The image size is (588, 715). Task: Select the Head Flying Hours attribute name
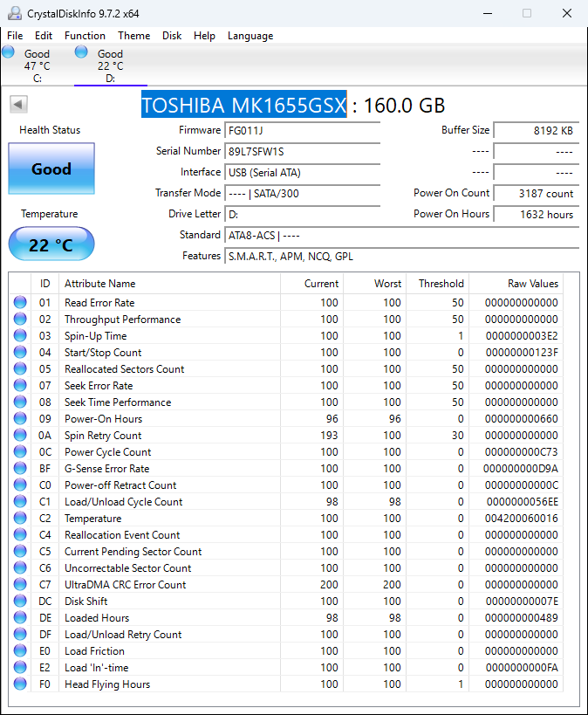pyautogui.click(x=107, y=684)
